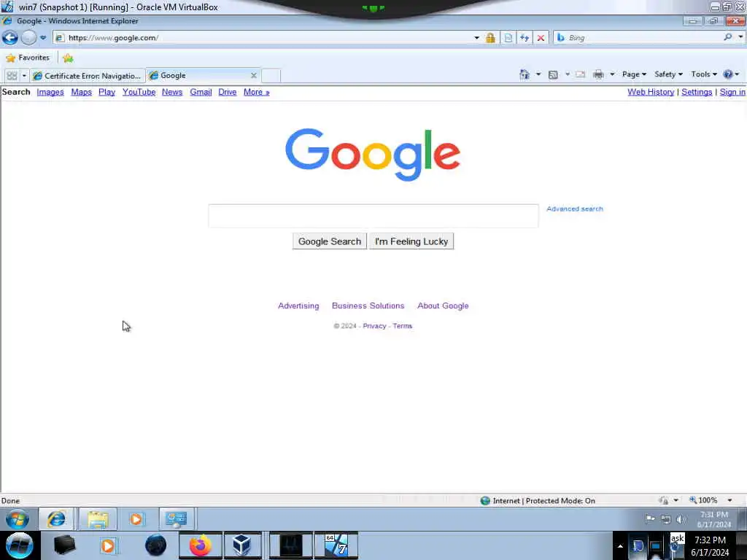Expand the Print dropdown arrow
This screenshot has width=747, height=560.
pos(612,74)
